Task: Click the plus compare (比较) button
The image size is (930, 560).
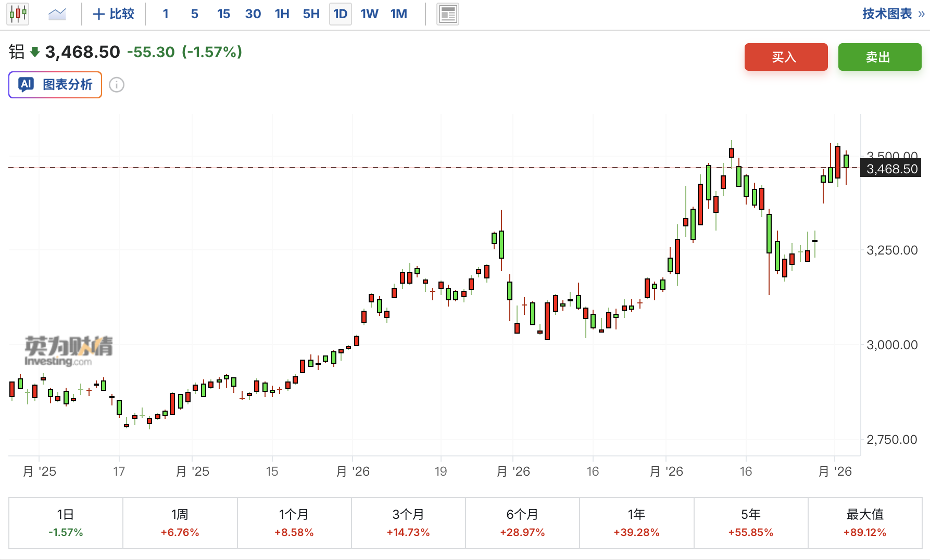Action: tap(114, 14)
